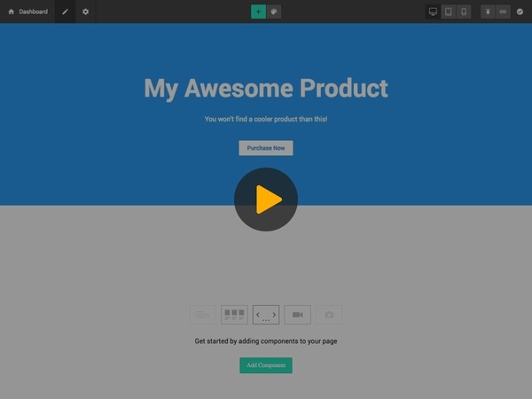Select the grid columns component icon

click(234, 315)
